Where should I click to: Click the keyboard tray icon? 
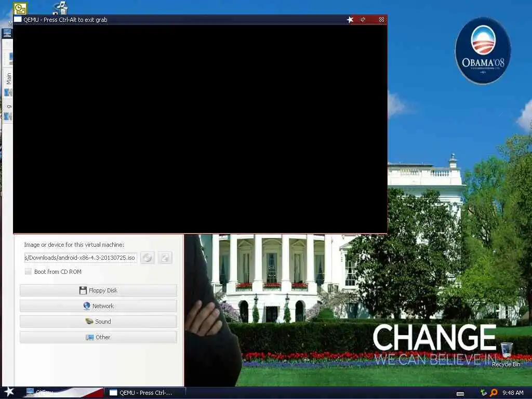[x=460, y=394]
